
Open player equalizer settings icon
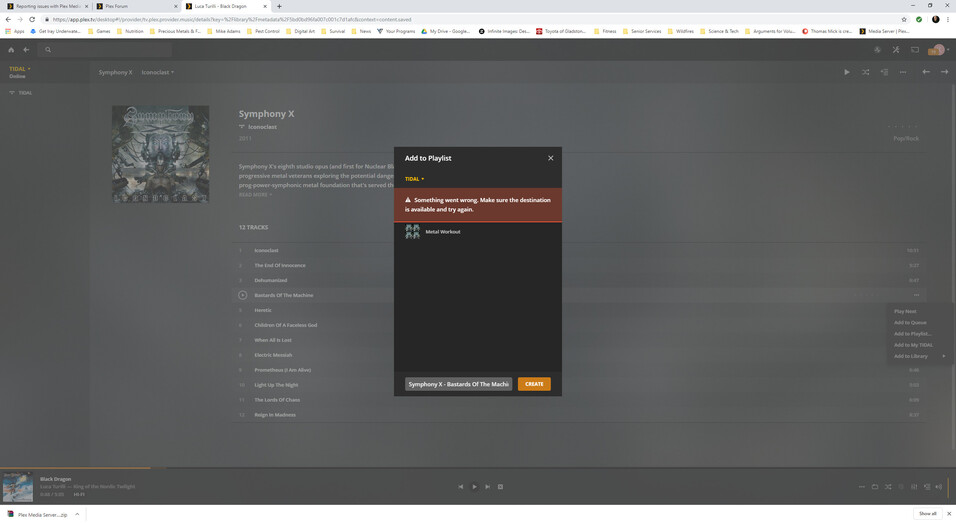pyautogui.click(x=914, y=486)
